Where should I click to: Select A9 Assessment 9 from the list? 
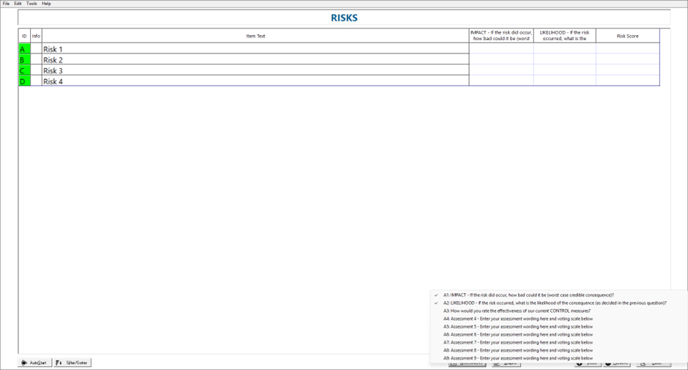pos(518,359)
